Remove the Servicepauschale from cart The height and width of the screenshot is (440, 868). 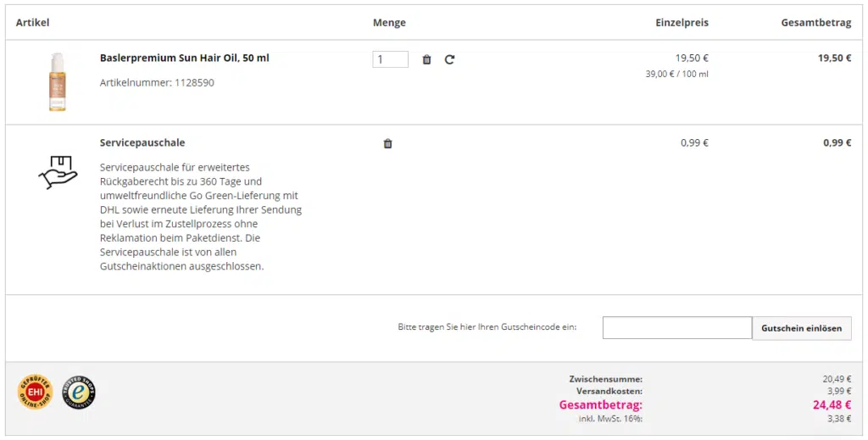tap(387, 143)
